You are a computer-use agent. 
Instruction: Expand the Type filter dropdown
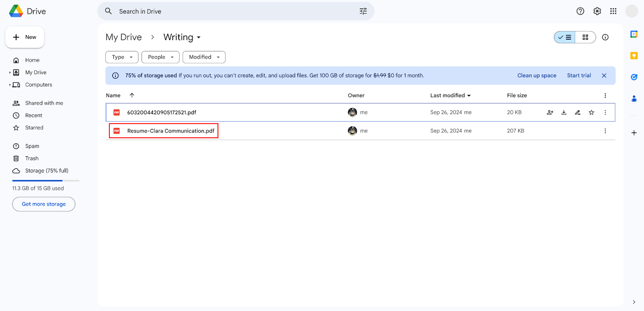[x=122, y=57]
